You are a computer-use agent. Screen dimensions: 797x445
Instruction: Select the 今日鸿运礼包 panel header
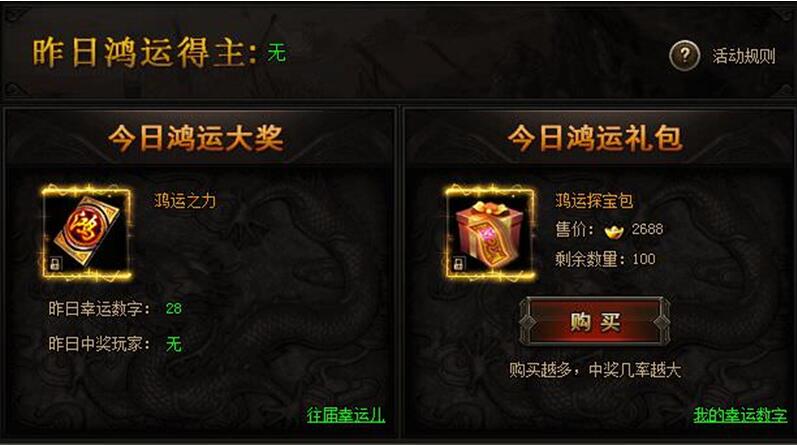pyautogui.click(x=595, y=138)
